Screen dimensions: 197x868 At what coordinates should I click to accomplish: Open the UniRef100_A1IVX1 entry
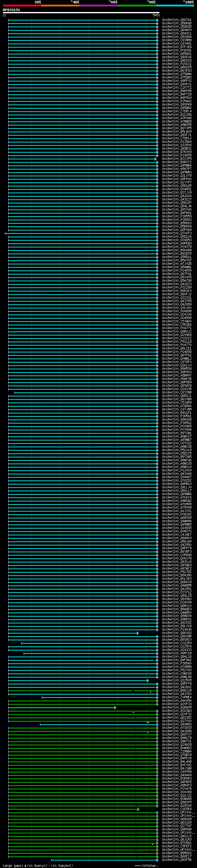(x=177, y=511)
